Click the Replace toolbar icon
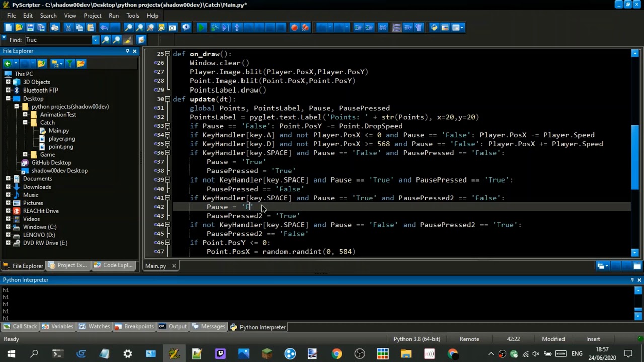The height and width of the screenshot is (362, 644). point(150,27)
